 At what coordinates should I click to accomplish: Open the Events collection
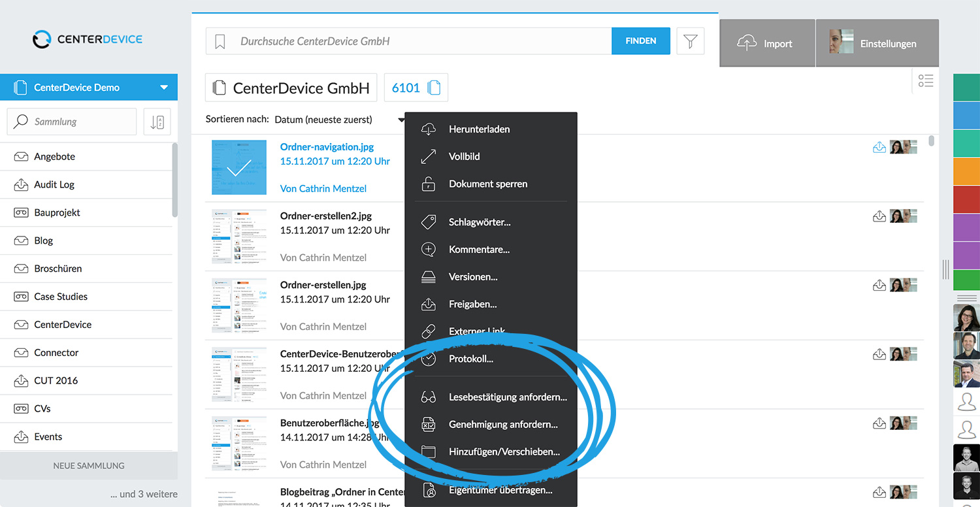86,437
